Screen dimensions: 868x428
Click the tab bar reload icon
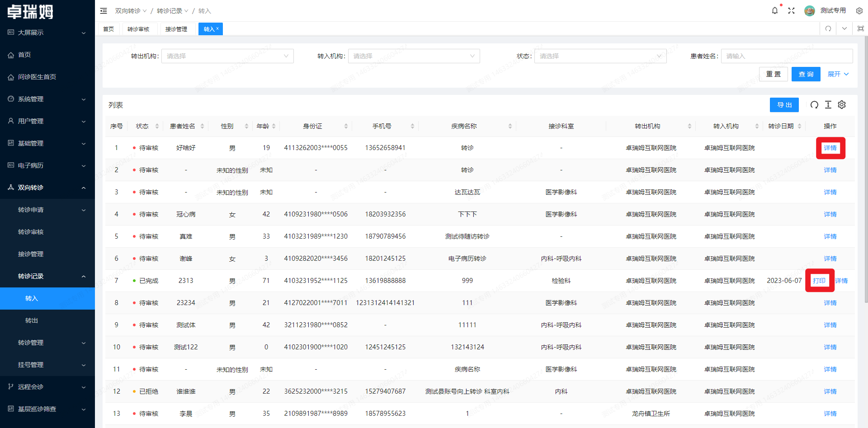click(828, 28)
